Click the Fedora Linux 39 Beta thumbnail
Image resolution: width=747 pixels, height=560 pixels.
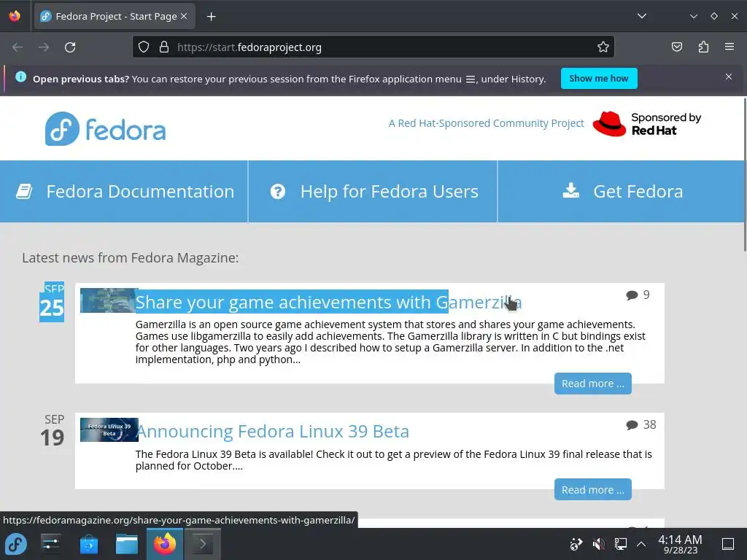coord(109,429)
